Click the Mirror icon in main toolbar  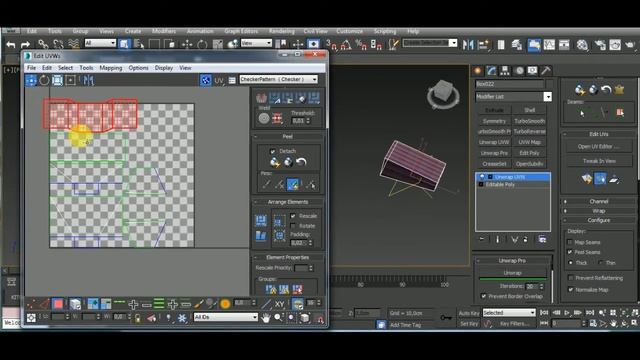pyautogui.click(x=468, y=44)
